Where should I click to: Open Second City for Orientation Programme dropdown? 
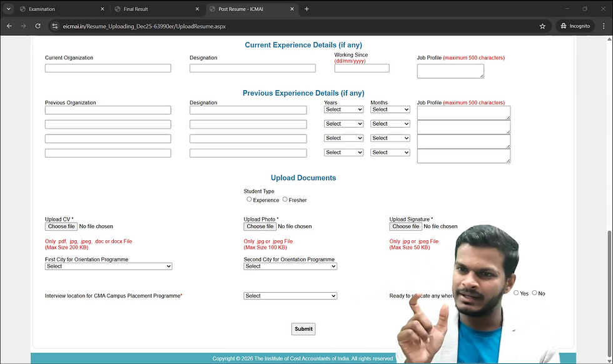tap(290, 266)
